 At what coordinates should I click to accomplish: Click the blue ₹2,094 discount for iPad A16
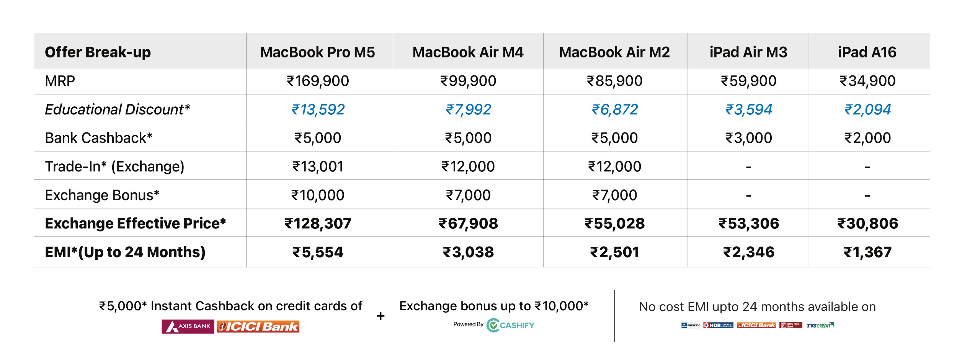click(x=867, y=110)
